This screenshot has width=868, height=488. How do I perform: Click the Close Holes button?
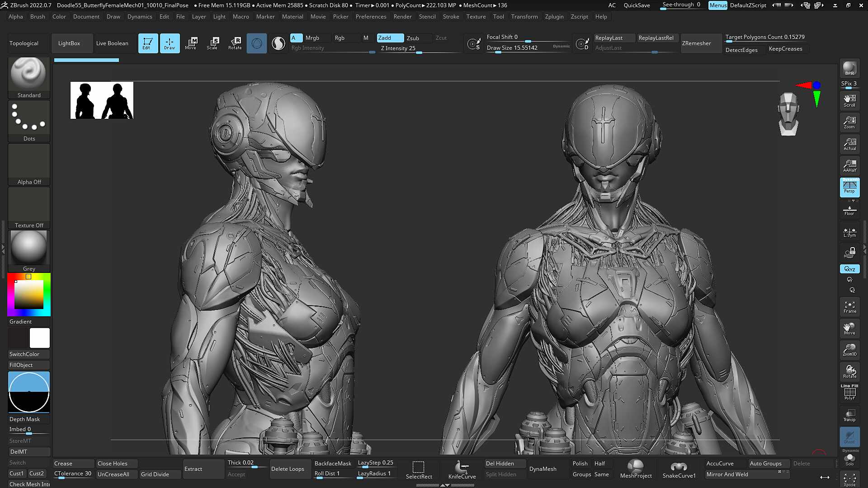pyautogui.click(x=117, y=464)
